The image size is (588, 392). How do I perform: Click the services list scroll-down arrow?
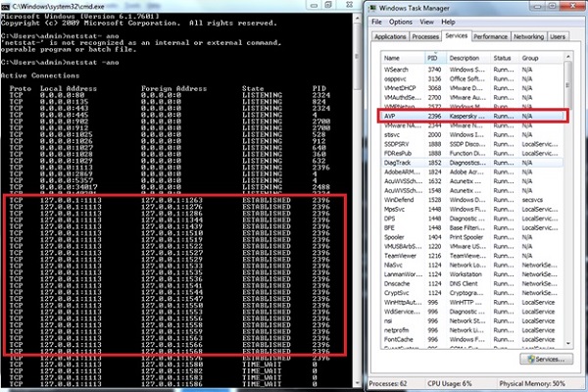(567, 343)
